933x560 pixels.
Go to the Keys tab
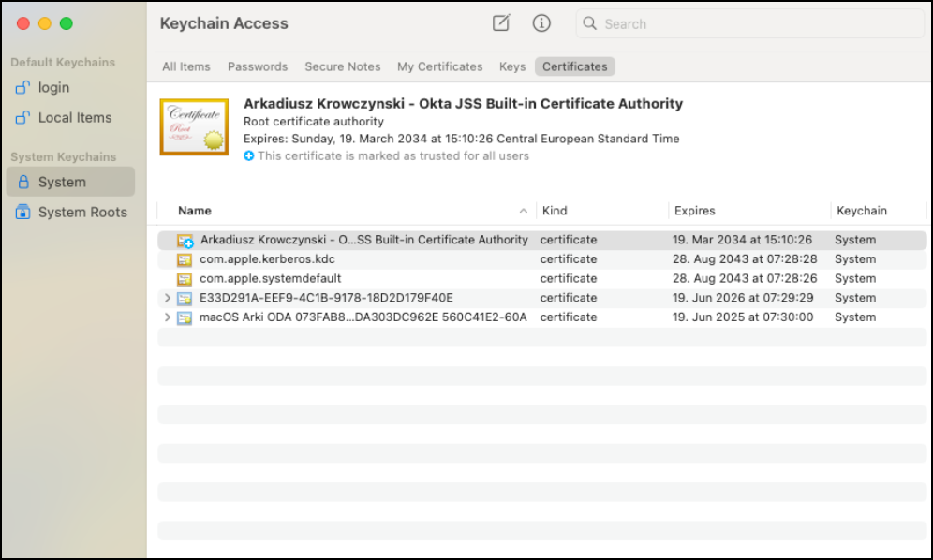point(512,66)
